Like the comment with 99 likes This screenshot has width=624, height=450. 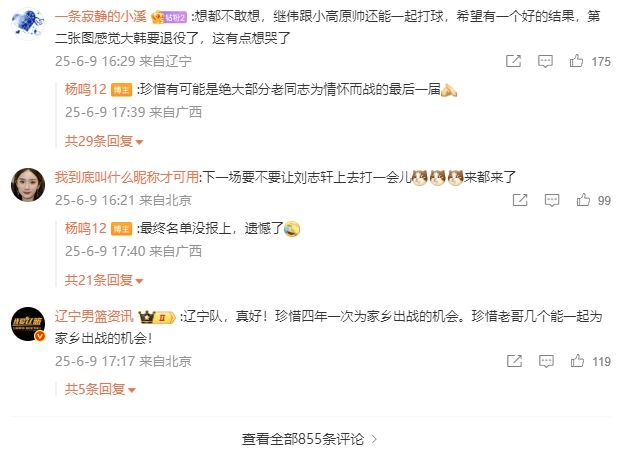click(x=583, y=200)
